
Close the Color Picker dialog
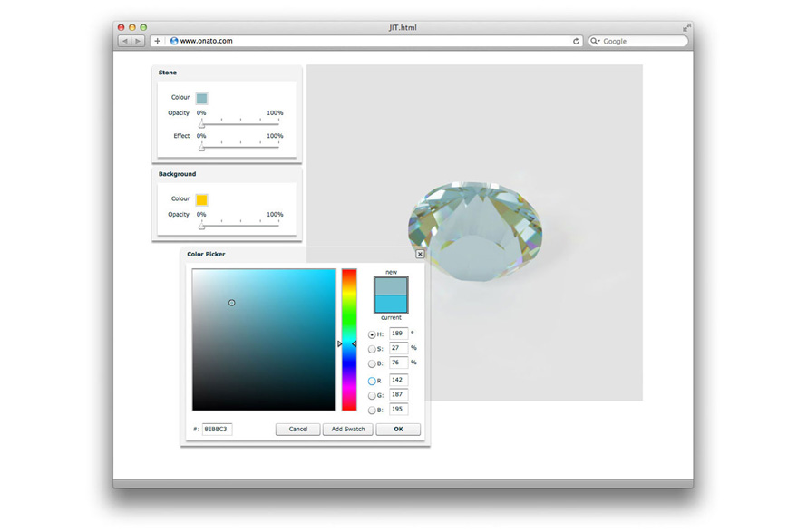[x=420, y=254]
